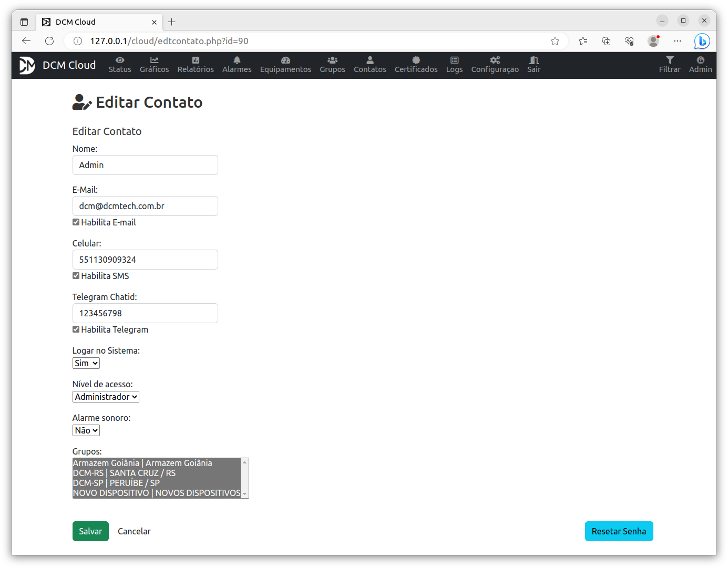
Task: Disable the Habilita E-mail checkbox
Action: point(76,222)
